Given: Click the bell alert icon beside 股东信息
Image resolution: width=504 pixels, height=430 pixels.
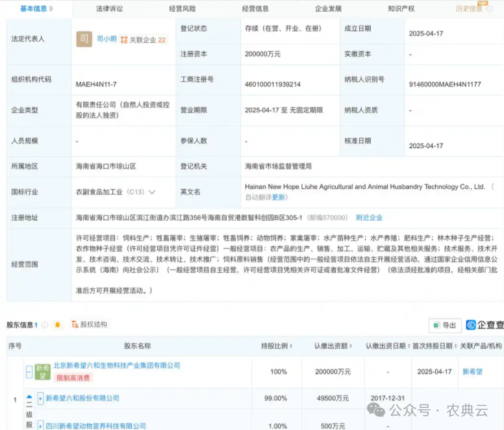Looking at the screenshot, I should pos(58,325).
